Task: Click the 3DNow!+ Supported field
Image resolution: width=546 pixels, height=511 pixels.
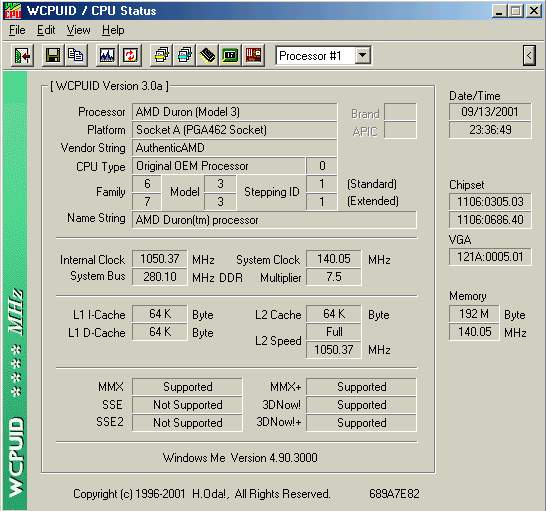Action: [361, 423]
